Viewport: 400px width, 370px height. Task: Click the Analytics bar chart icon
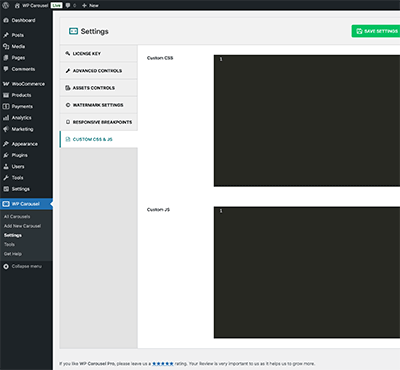pyautogui.click(x=6, y=118)
